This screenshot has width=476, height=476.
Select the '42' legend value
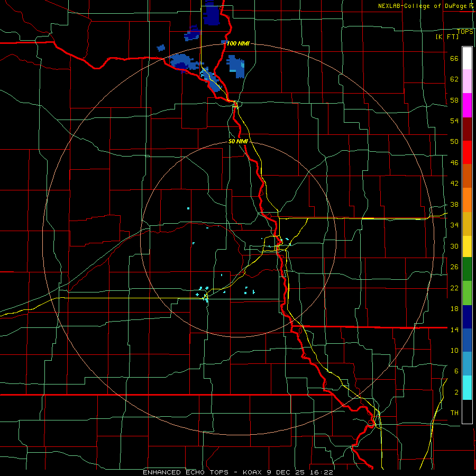[x=454, y=184]
